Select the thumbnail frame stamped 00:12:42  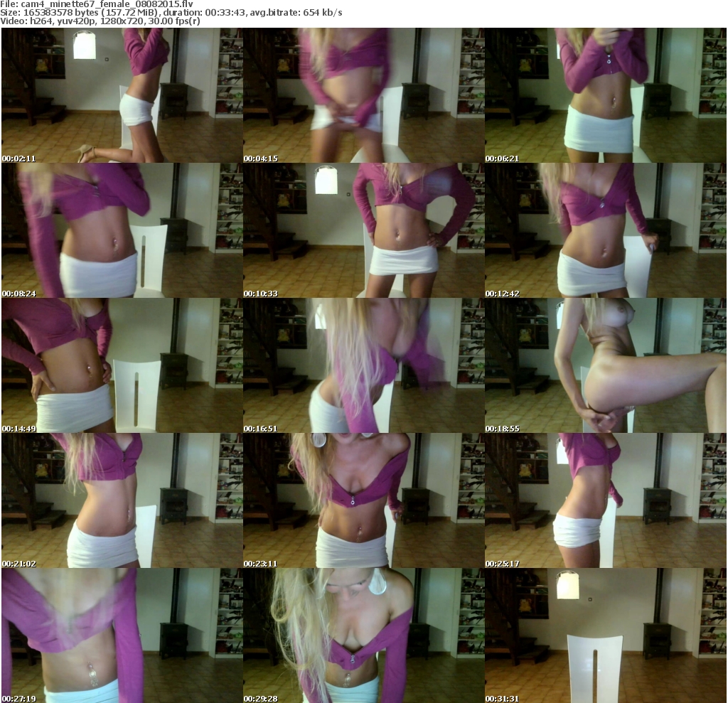(x=606, y=230)
